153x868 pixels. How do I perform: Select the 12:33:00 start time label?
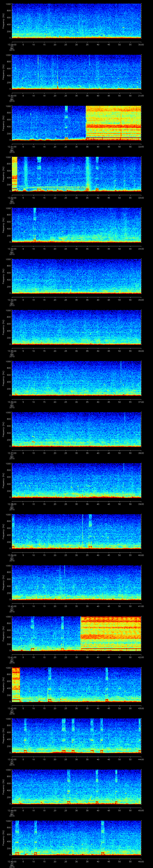tap(12, 249)
